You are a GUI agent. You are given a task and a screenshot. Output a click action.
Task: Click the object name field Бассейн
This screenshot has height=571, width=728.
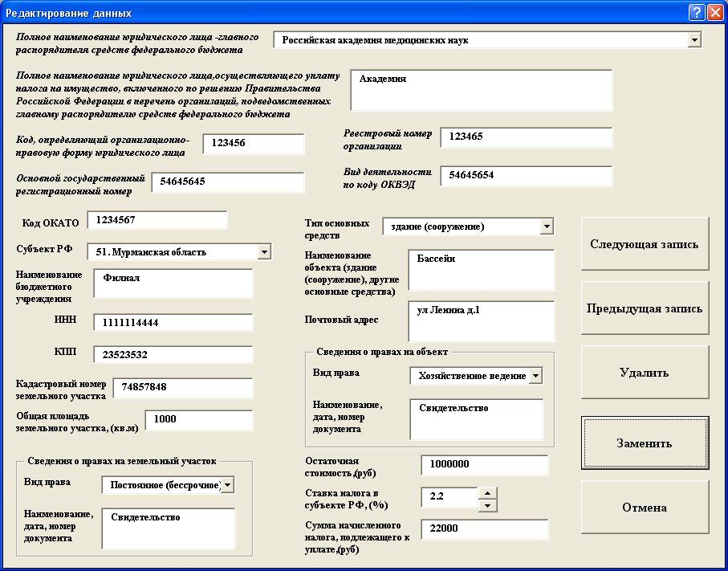pyautogui.click(x=482, y=271)
